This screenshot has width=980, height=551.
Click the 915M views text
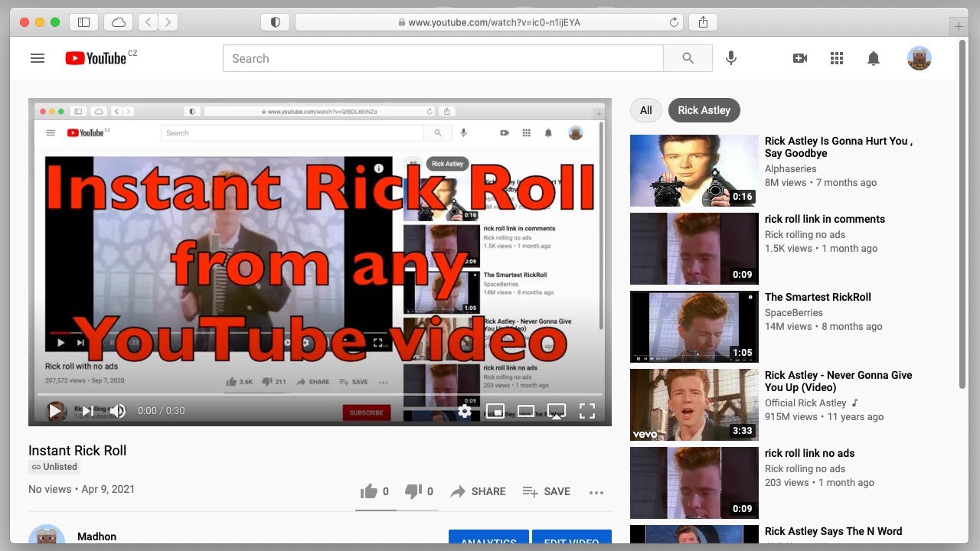point(791,417)
